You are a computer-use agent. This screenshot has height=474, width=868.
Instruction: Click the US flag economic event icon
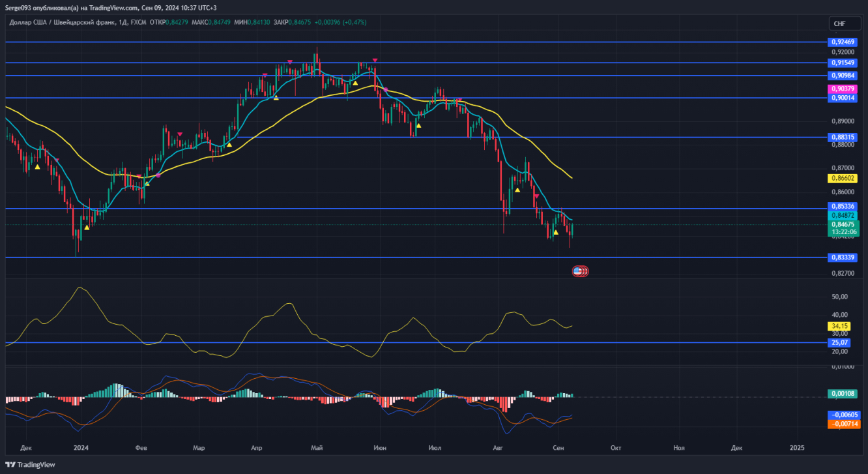(578, 271)
